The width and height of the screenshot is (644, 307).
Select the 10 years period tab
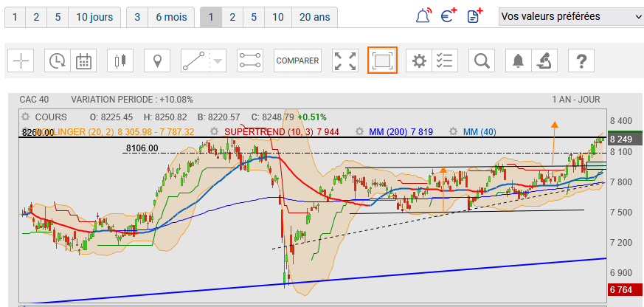pos(278,17)
